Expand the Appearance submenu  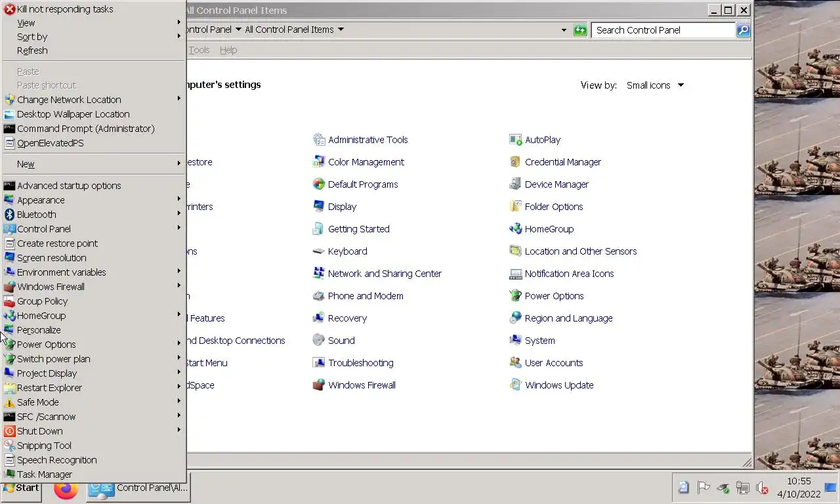[178, 199]
